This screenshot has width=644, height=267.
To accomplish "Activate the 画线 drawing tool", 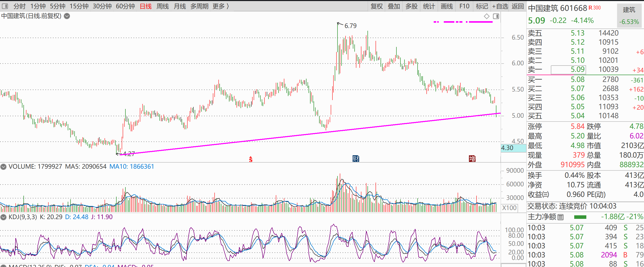I will click(x=447, y=6).
